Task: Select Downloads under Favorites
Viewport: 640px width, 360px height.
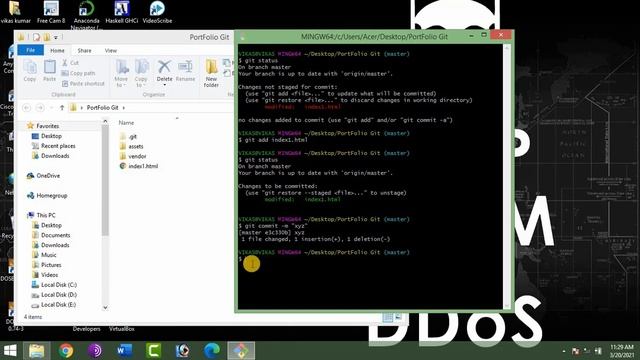Action: (51, 156)
